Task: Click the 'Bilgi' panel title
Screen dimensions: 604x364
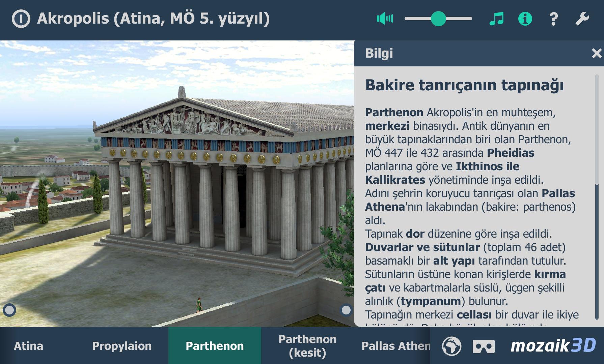Action: coord(379,53)
